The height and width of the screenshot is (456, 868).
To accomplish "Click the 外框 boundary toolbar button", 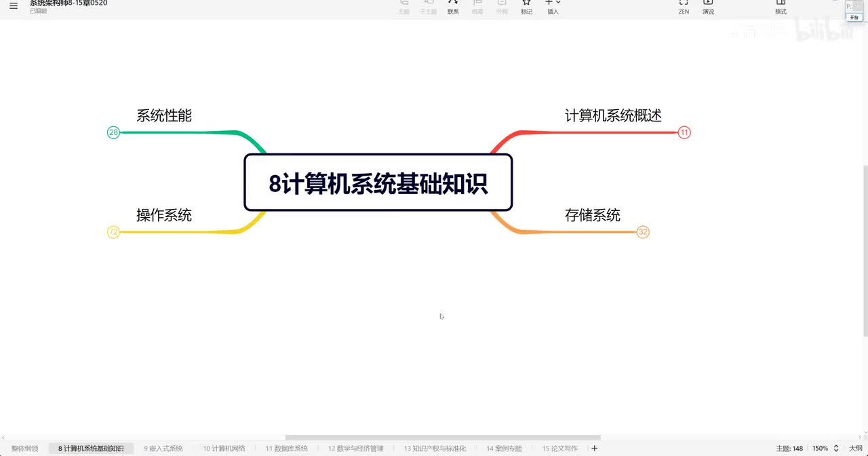I will [x=502, y=7].
